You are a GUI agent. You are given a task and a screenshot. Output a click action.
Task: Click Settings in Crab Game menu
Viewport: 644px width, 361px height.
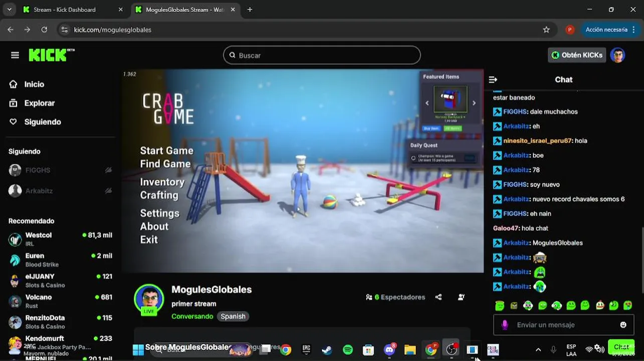tap(159, 213)
